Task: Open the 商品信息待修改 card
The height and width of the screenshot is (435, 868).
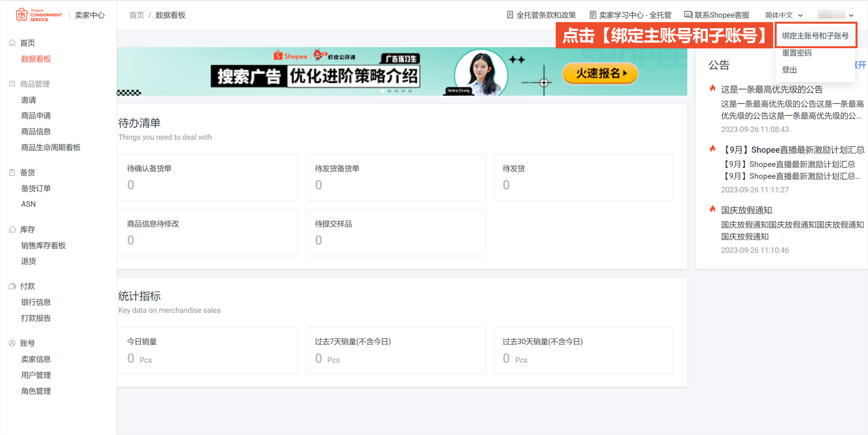Action: (x=208, y=232)
